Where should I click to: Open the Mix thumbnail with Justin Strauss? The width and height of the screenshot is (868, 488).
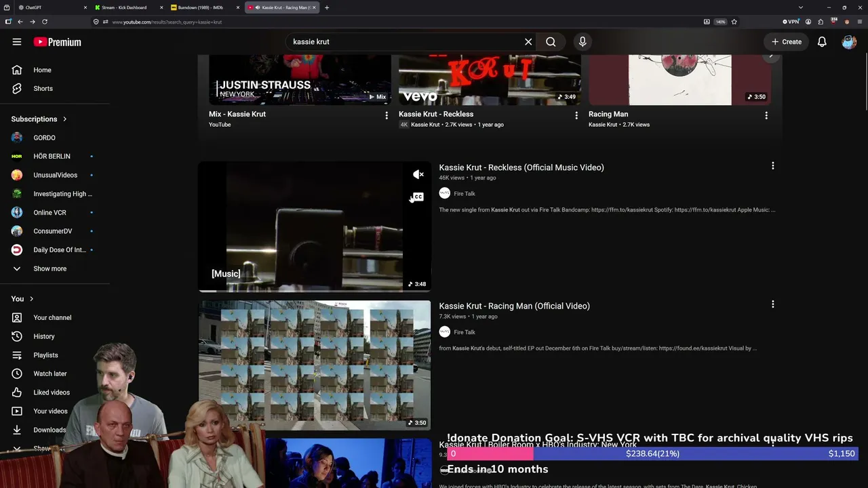coord(300,80)
